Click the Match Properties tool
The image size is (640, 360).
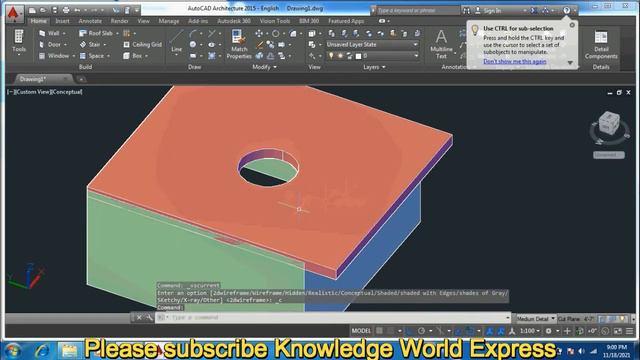[239, 44]
